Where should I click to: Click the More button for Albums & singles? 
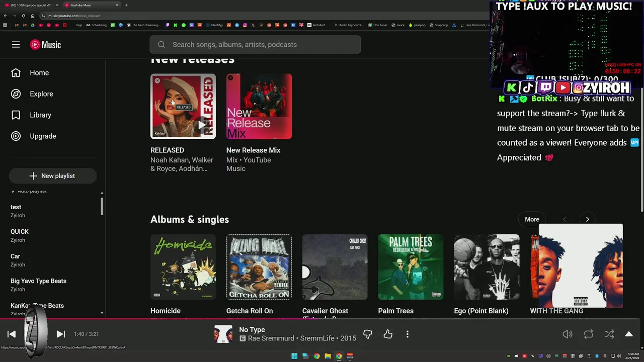pos(532,219)
